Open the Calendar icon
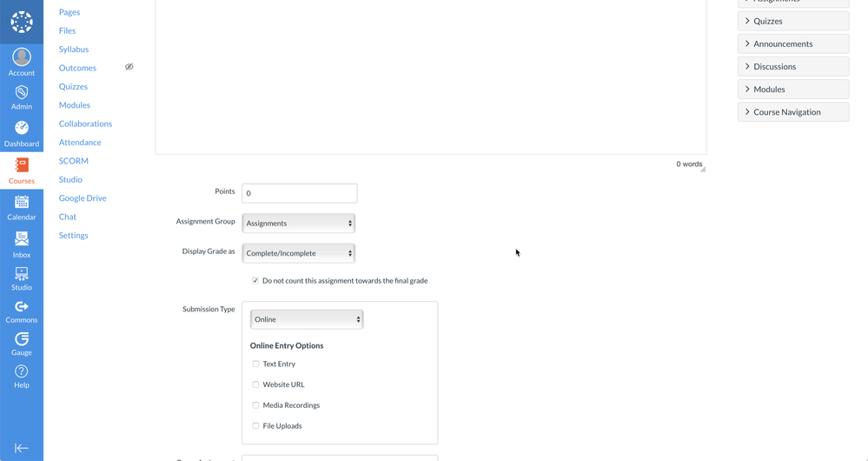The width and height of the screenshot is (868, 461). coord(22,203)
